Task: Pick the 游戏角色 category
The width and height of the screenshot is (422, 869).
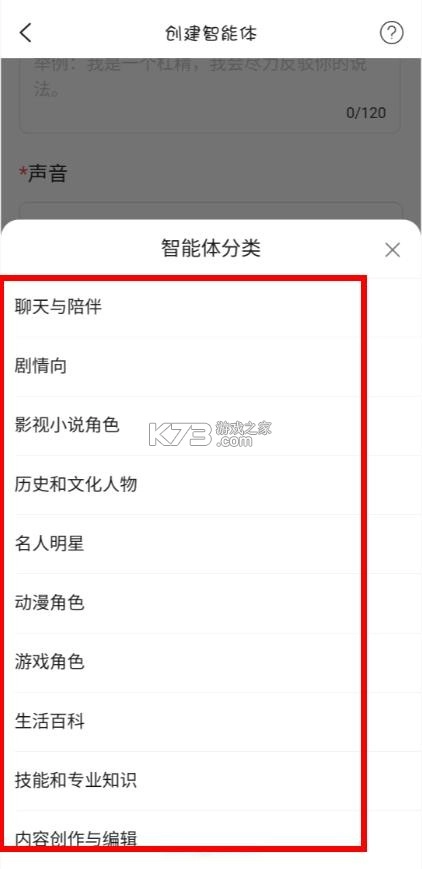Action: click(x=211, y=663)
